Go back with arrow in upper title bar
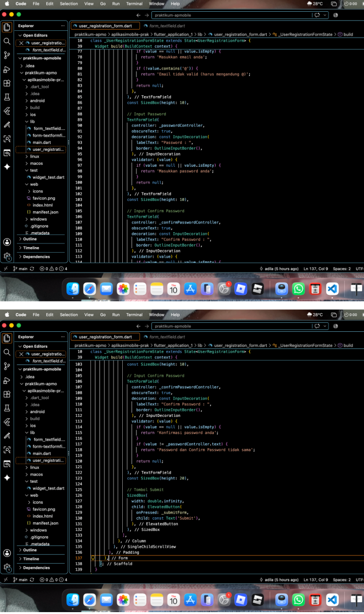 pyautogui.click(x=139, y=15)
